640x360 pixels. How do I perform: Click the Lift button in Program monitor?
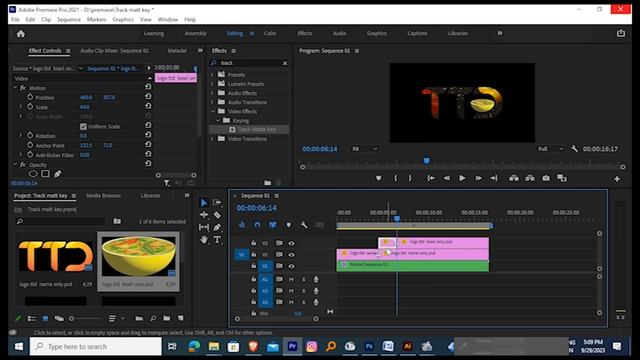click(x=514, y=178)
